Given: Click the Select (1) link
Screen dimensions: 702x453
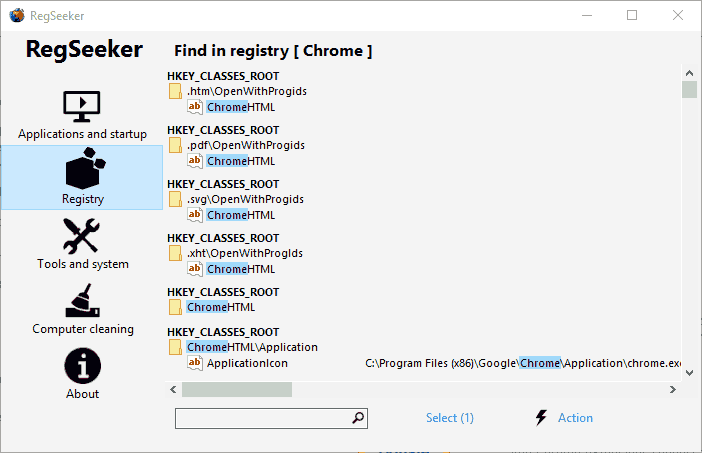Looking at the screenshot, I should point(449,418).
